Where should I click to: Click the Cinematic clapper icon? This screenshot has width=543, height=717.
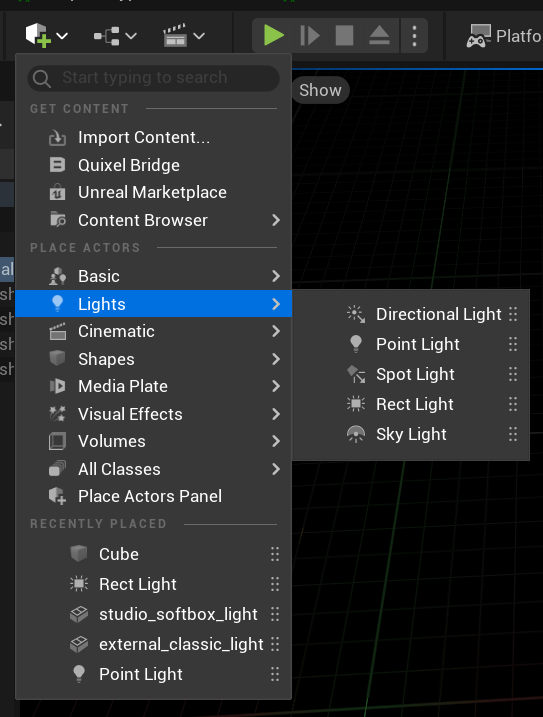tap(57, 331)
